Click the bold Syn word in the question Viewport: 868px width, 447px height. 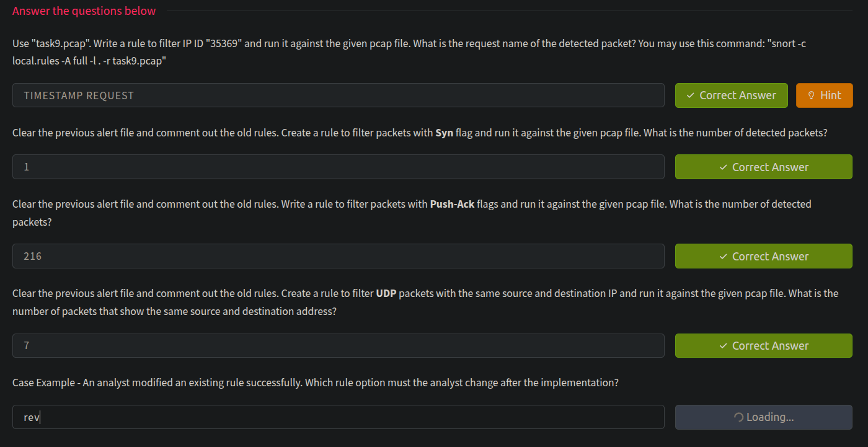click(x=444, y=133)
